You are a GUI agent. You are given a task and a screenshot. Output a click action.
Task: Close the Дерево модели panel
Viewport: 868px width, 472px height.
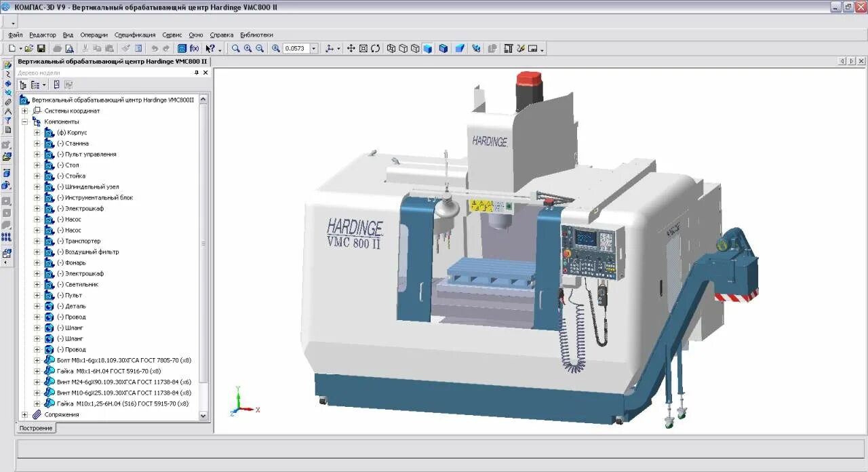(x=205, y=73)
